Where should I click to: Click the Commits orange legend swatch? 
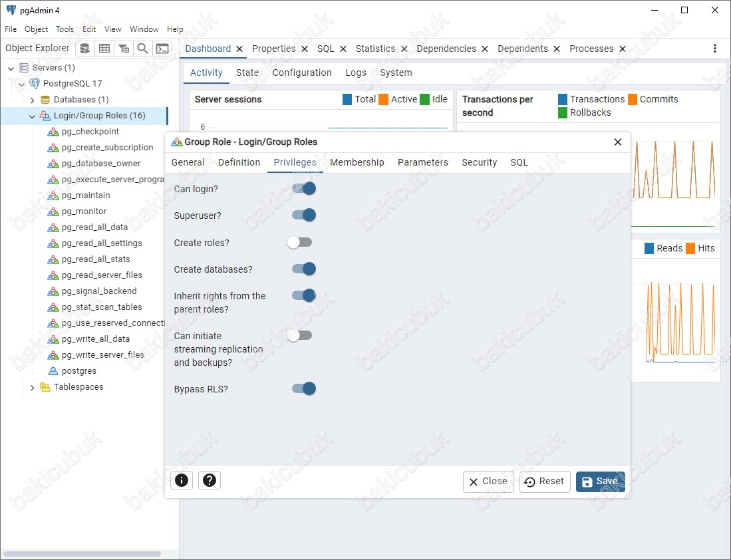tap(633, 99)
